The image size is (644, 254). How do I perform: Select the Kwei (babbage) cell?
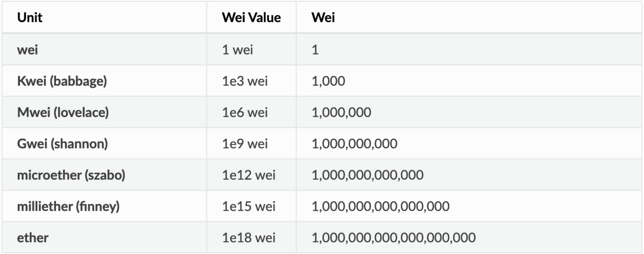coord(62,81)
